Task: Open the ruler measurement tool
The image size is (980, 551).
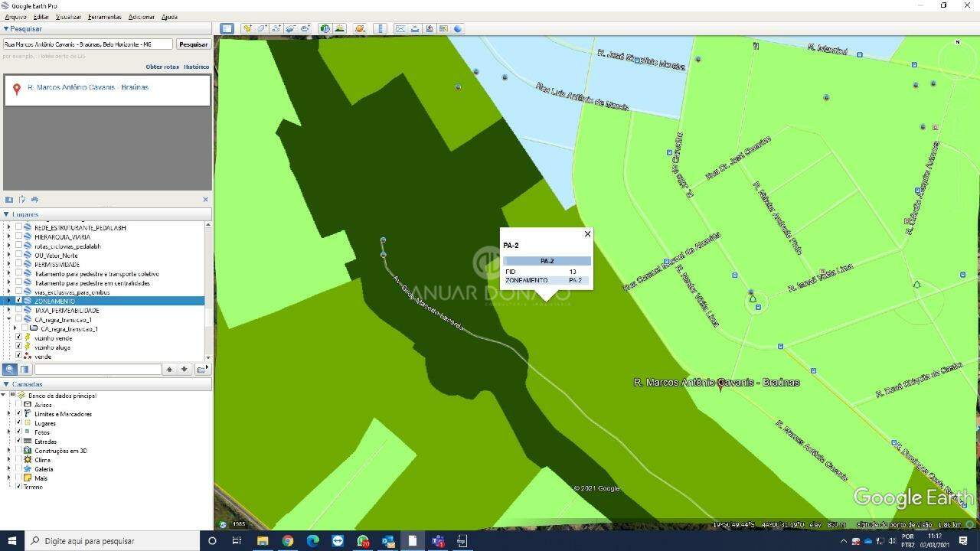Action: click(x=381, y=28)
